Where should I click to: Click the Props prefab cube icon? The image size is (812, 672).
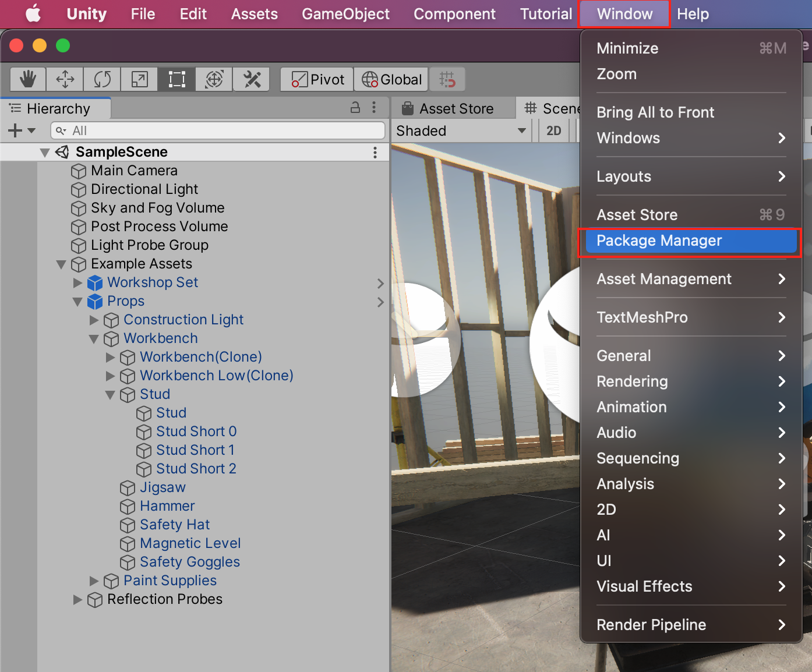coord(95,302)
